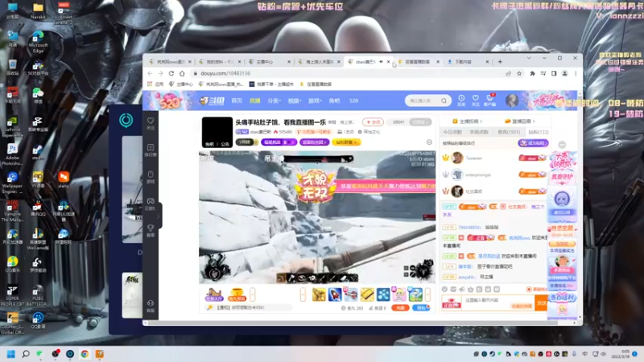Switch to the 主播中心 tab
Screen dimensions: 644x362
click(270, 62)
